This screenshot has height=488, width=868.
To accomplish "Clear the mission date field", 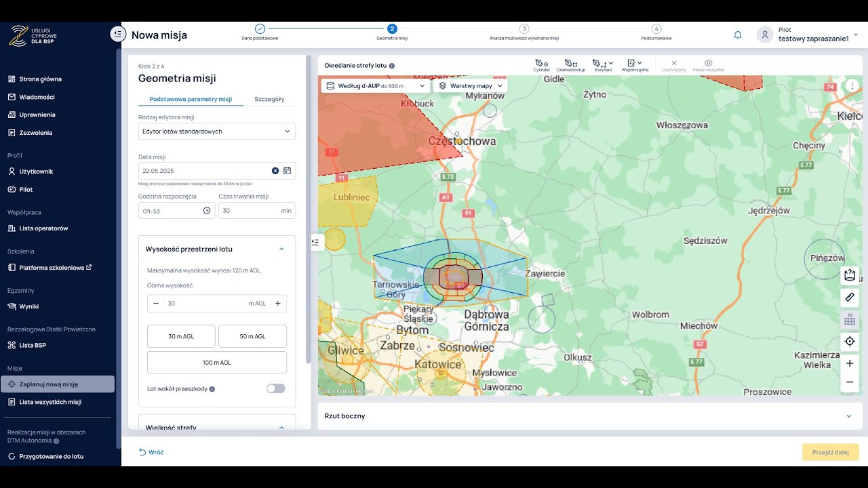I will coord(275,171).
